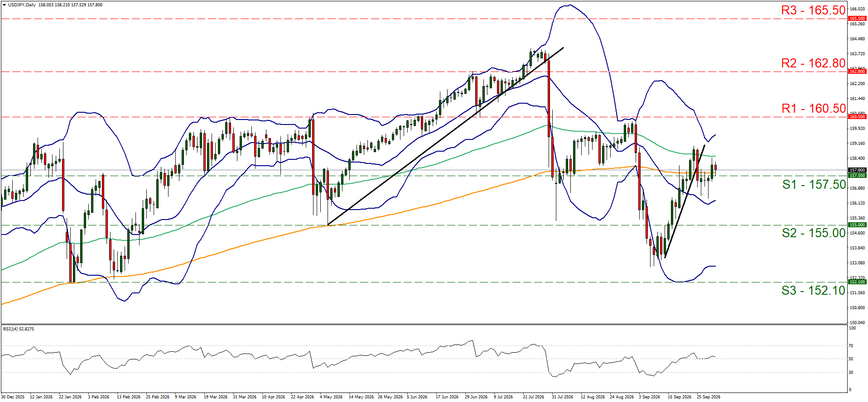Image resolution: width=868 pixels, height=402 pixels.
Task: Select the gray 157.800 current price tag
Action: (x=857, y=170)
